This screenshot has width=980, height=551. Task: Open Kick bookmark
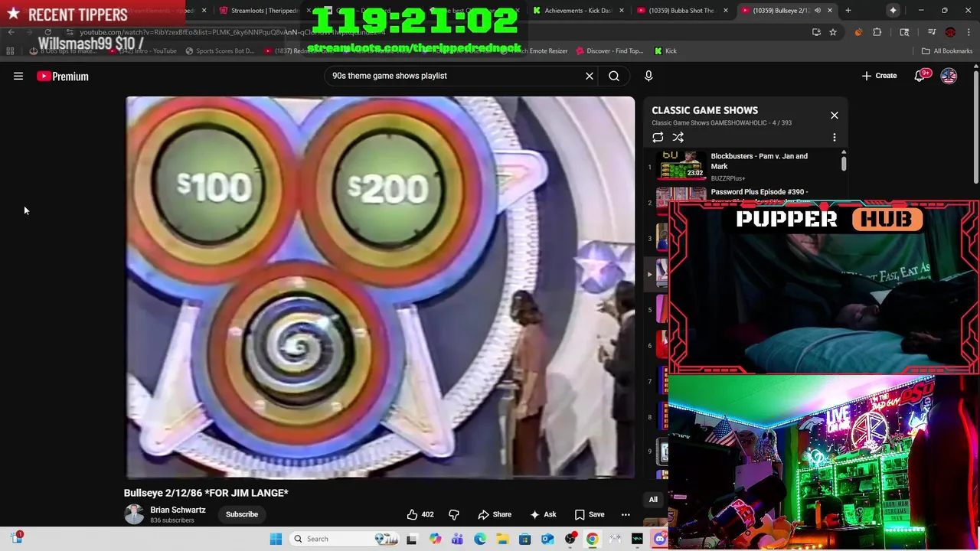[x=665, y=51]
